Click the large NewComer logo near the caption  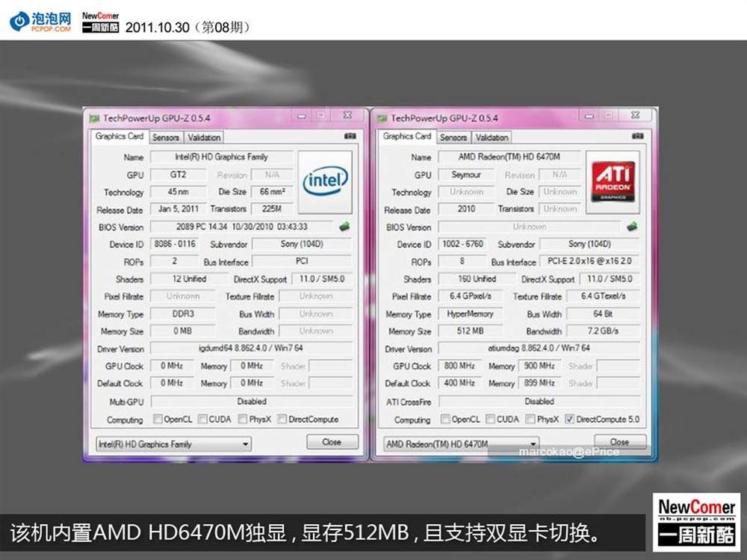pyautogui.click(x=696, y=522)
